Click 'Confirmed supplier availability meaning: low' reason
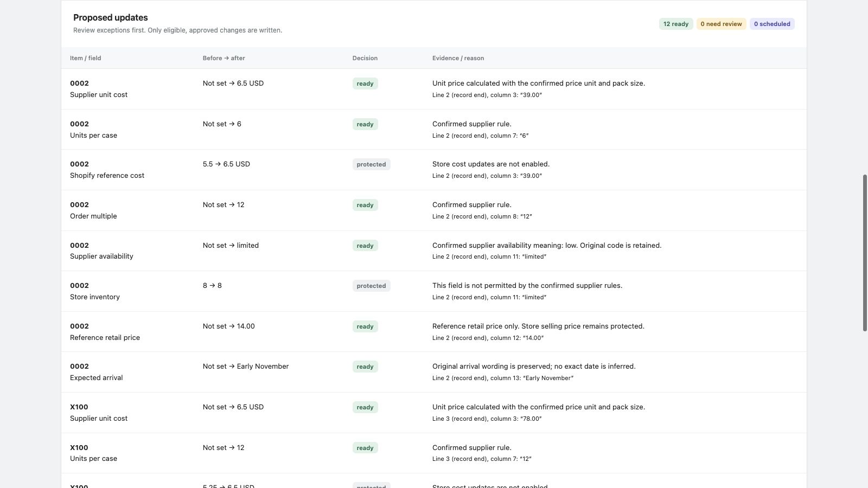The height and width of the screenshot is (488, 868). 547,245
